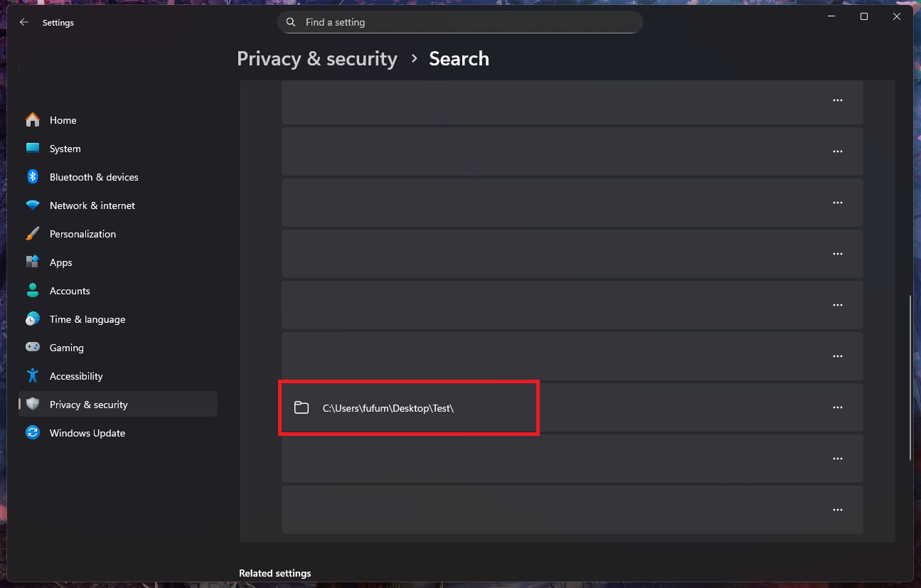Maximize the Settings window
This screenshot has height=588, width=921.
tap(863, 17)
